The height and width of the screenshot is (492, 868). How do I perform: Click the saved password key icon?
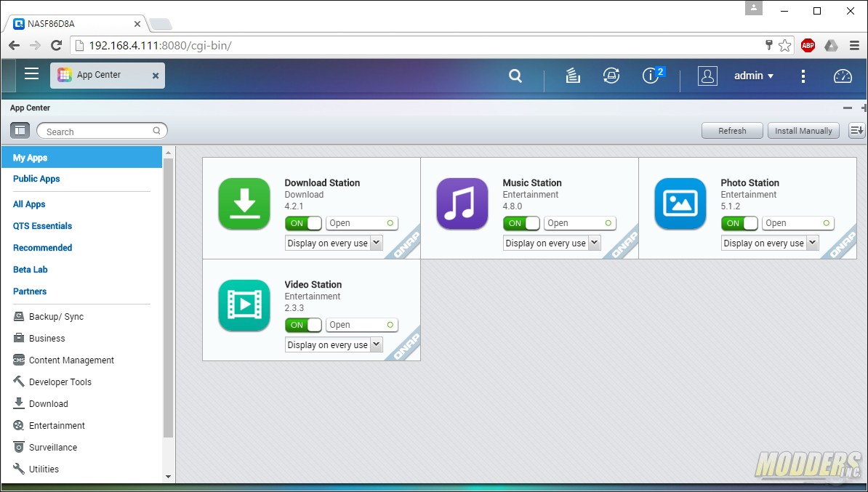pyautogui.click(x=769, y=45)
